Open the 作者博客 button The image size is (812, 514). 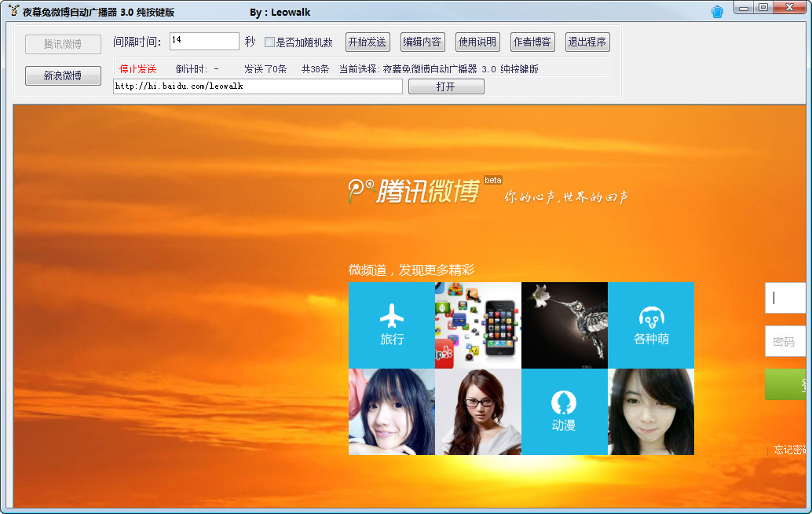point(532,42)
